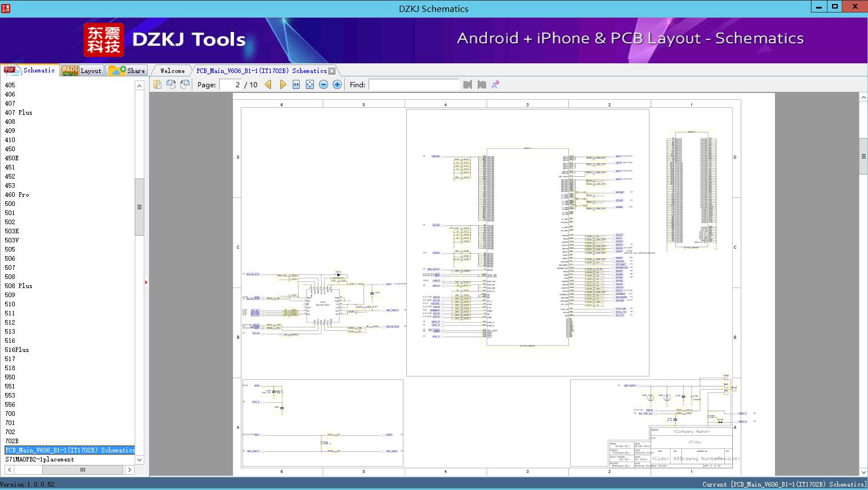Click into the Find text field
868x490 pixels.
[x=414, y=84]
